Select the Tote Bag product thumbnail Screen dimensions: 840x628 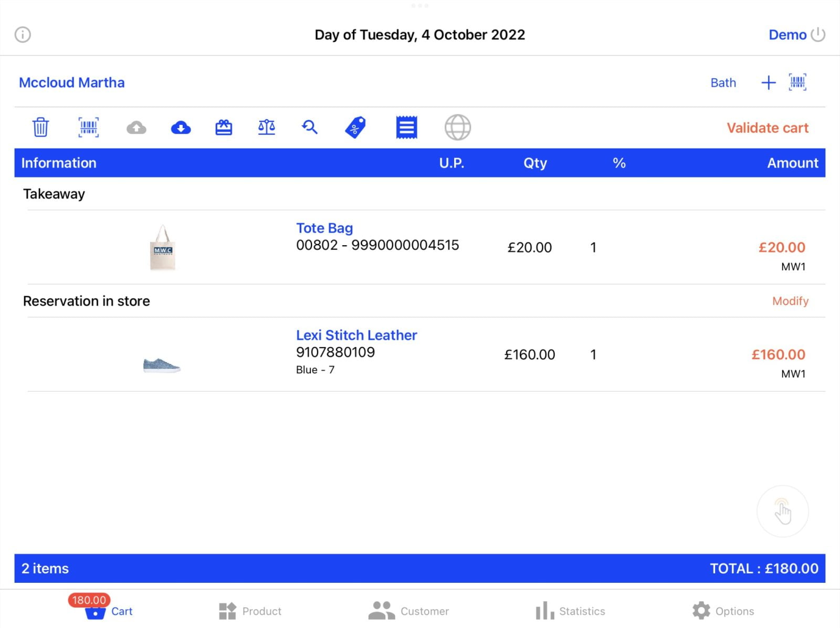click(163, 248)
